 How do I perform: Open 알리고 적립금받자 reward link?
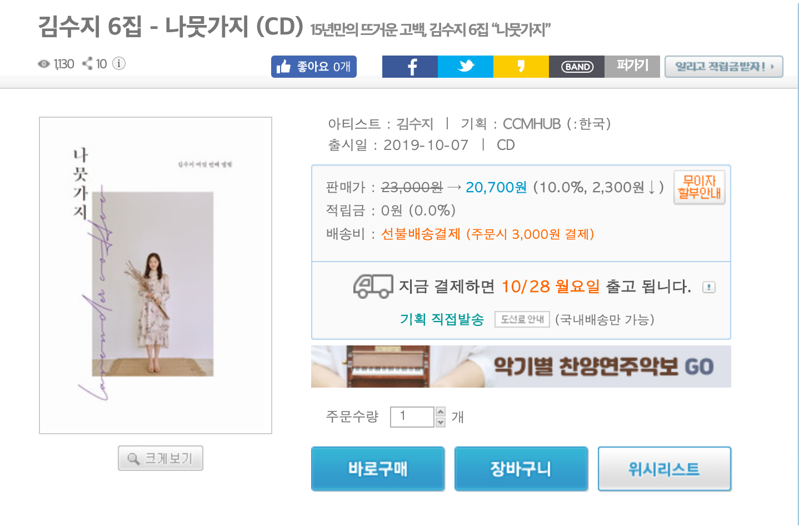coord(724,67)
